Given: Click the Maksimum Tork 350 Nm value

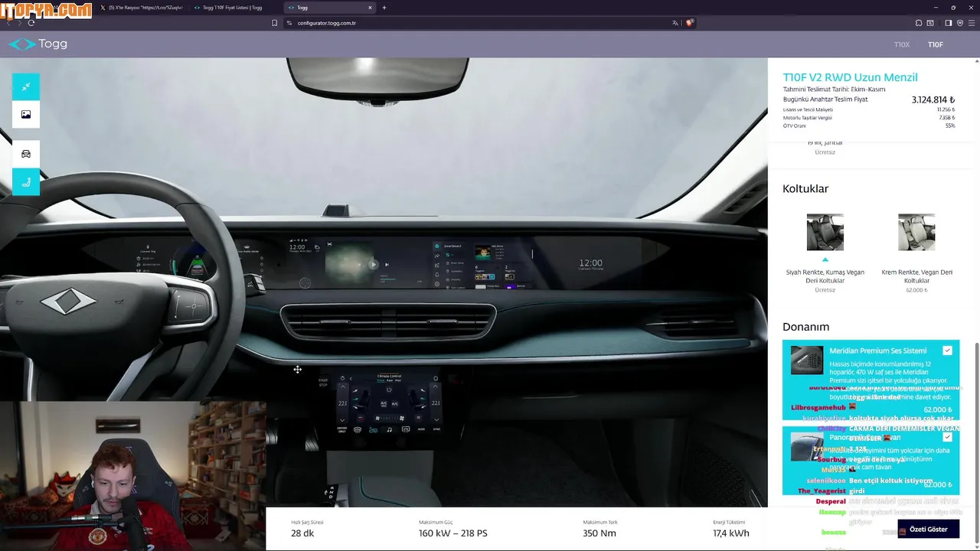Looking at the screenshot, I should (x=599, y=533).
